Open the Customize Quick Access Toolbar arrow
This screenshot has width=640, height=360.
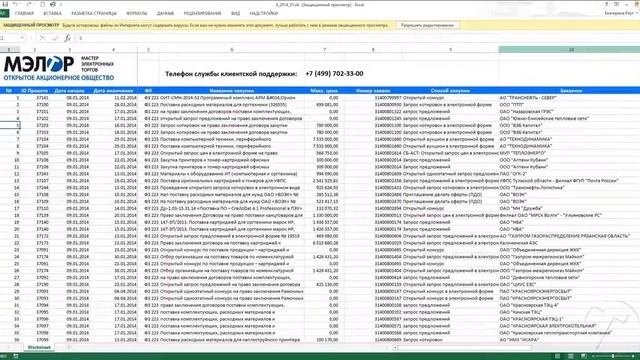pos(61,4)
